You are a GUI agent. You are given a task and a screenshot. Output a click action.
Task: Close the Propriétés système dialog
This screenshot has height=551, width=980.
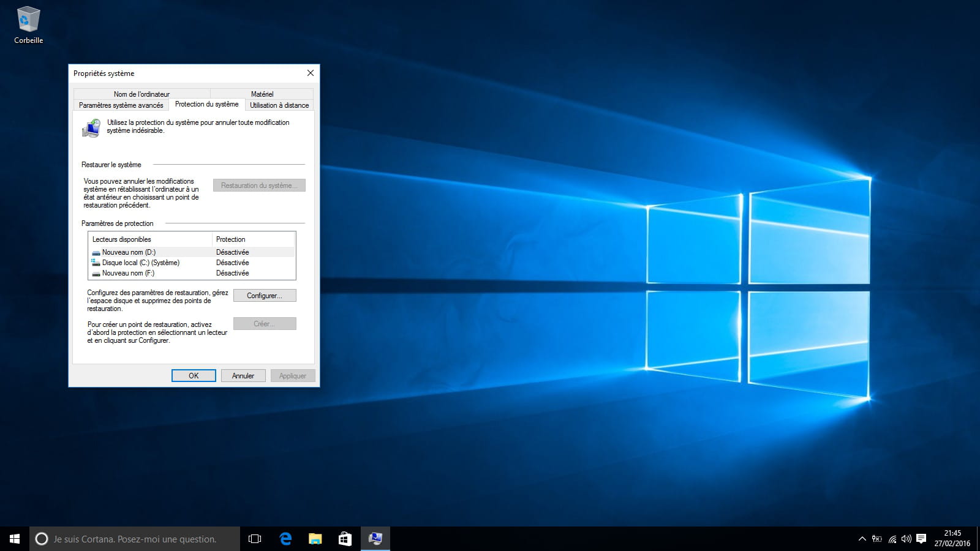point(311,73)
